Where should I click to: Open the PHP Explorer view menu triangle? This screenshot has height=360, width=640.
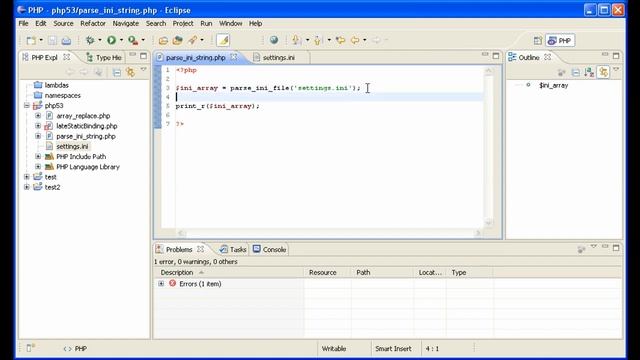(143, 70)
